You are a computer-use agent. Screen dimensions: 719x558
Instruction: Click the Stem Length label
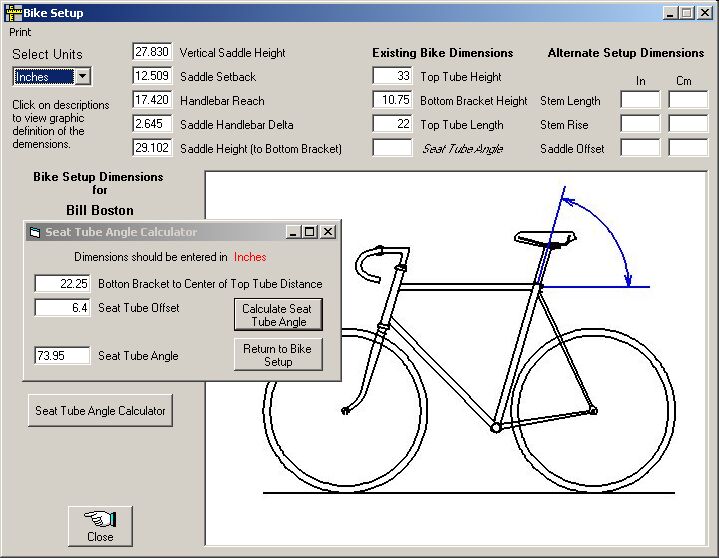point(570,101)
